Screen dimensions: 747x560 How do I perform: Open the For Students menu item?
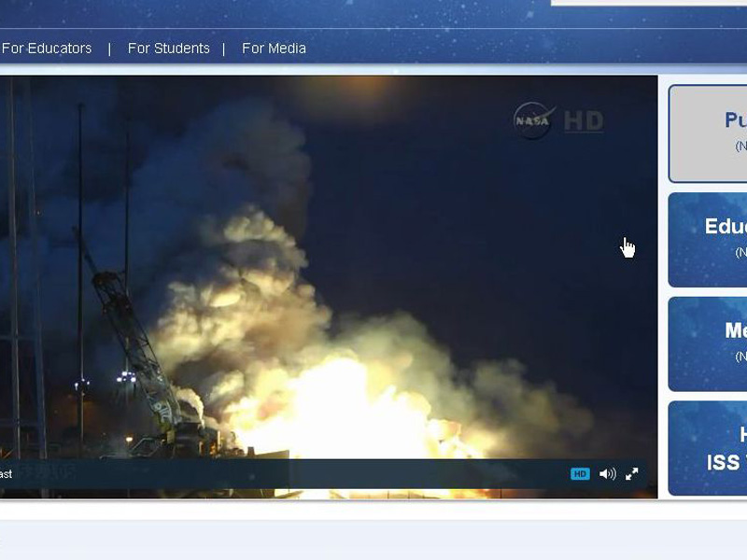168,49
